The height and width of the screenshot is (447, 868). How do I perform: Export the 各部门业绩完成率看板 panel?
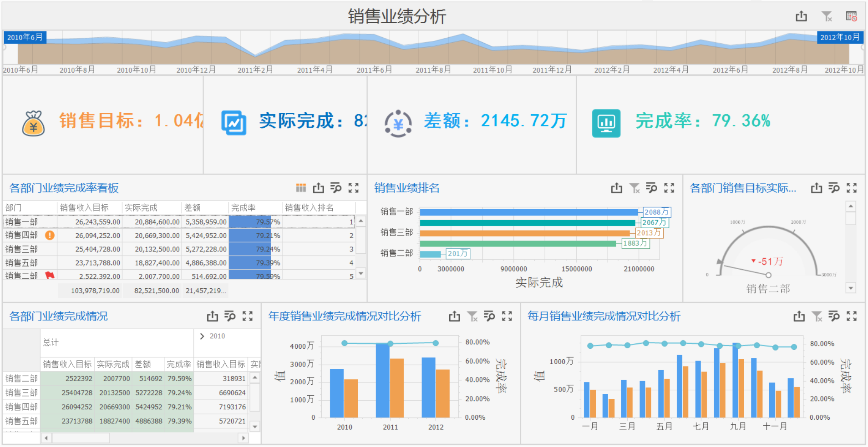tap(319, 188)
